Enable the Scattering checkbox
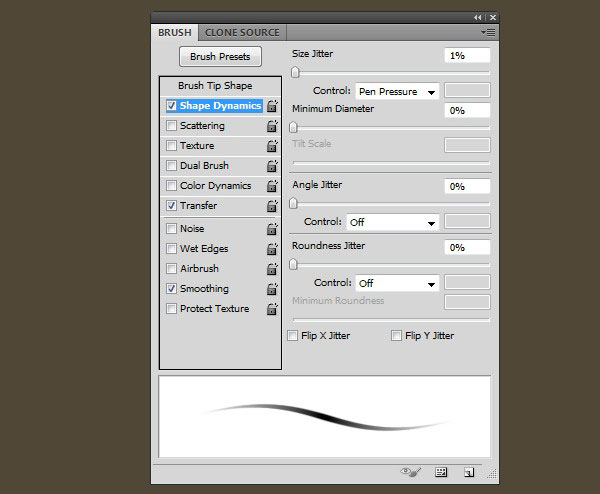This screenshot has height=494, width=600. tap(171, 126)
